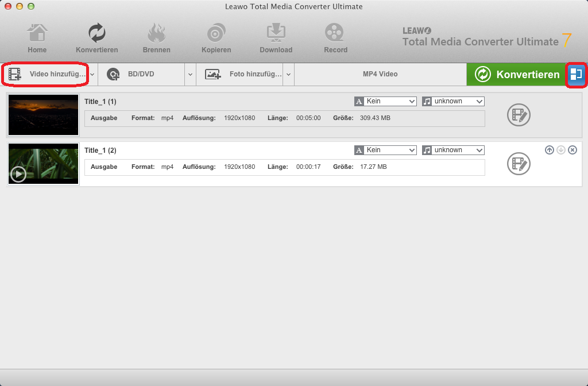Expand the Foto hinzufügen dropdown arrow

288,74
